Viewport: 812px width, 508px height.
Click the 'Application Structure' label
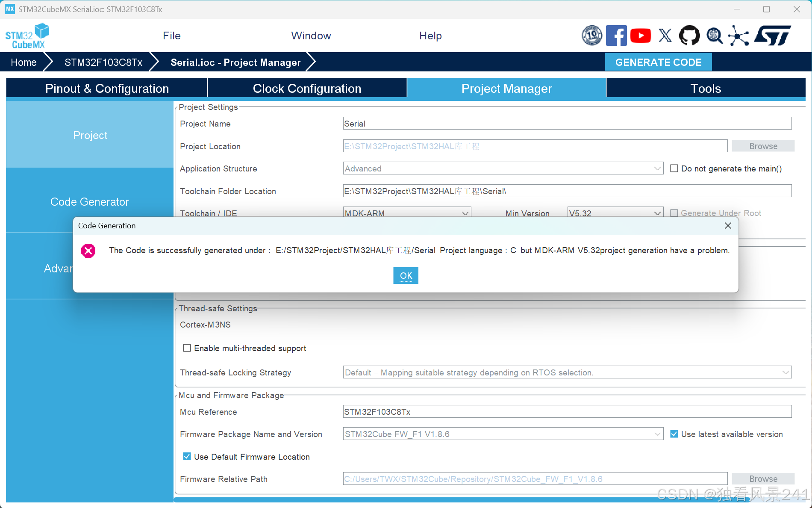pyautogui.click(x=218, y=168)
